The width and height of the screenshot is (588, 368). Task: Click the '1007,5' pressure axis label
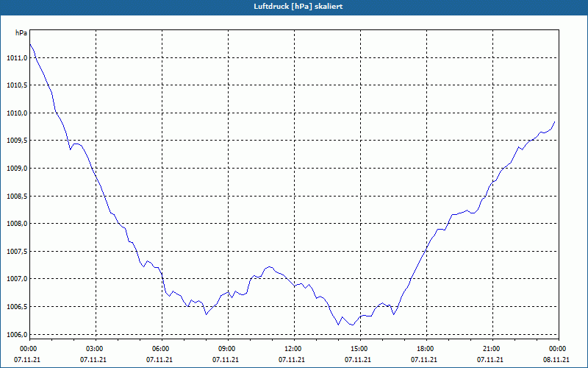click(x=17, y=251)
